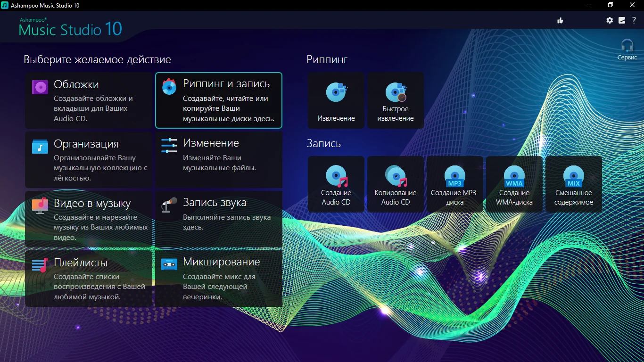Open the Обложки covers tile

coord(89,100)
